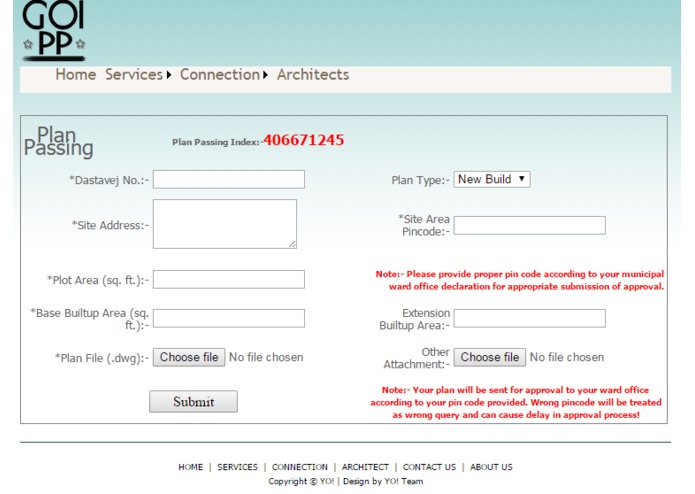Choose file for Plan File (.dwg)
Viewport: 695px width, 494px height.
(189, 358)
